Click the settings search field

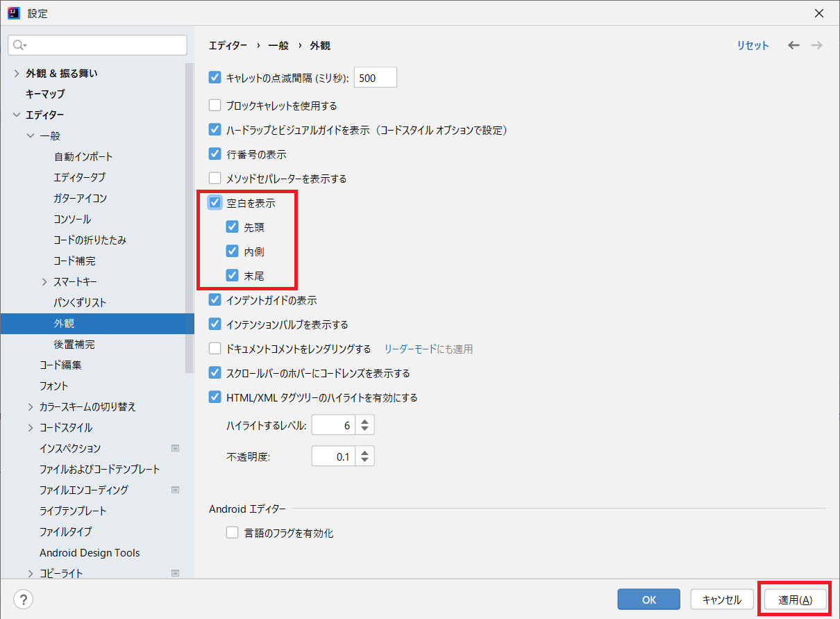pos(97,45)
